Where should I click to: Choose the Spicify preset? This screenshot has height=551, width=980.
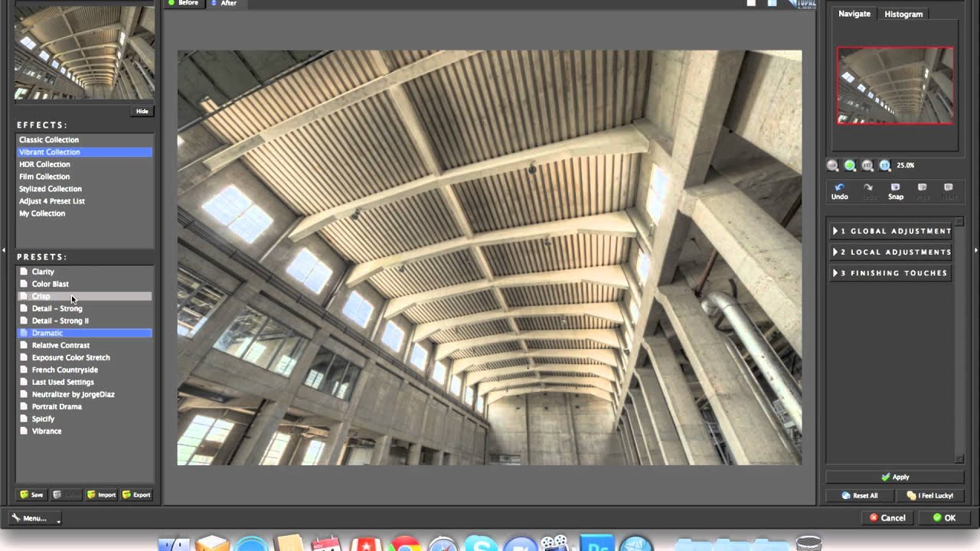point(85,419)
